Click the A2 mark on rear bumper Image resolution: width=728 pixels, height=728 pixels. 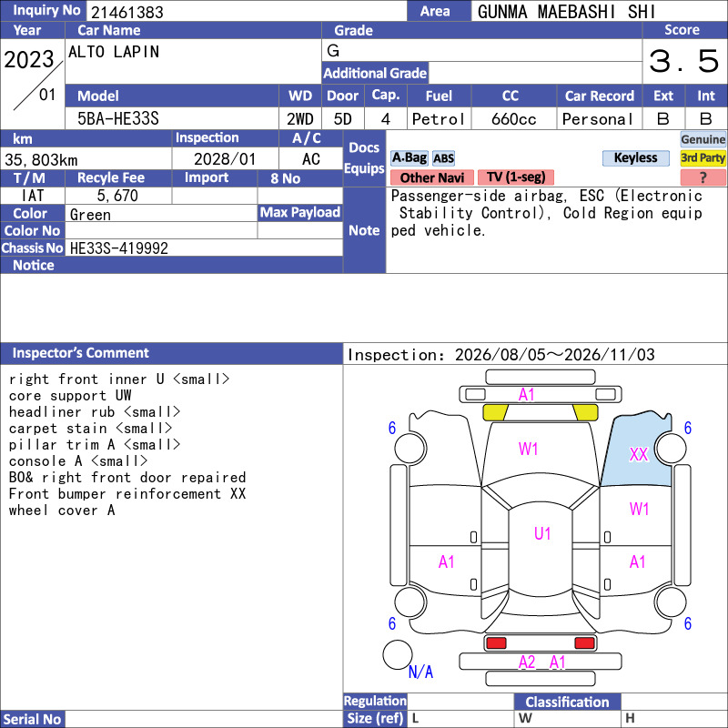(x=527, y=662)
